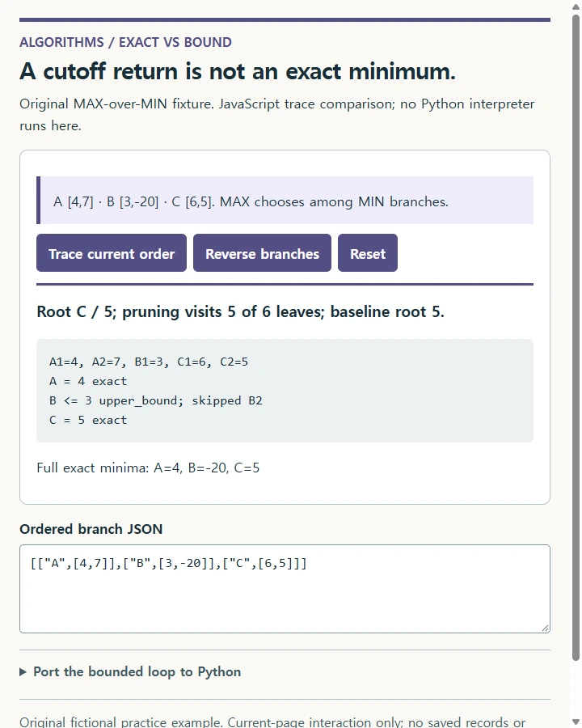This screenshot has width=582, height=728.
Task: Click the Reset button
Action: pos(368,253)
